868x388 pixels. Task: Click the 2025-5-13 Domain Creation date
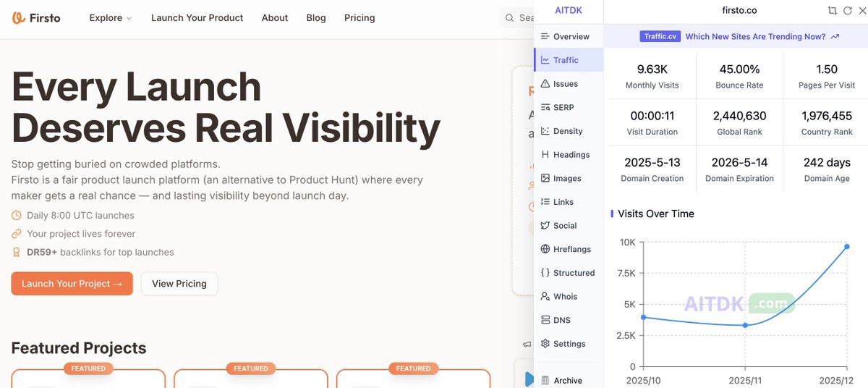(x=652, y=162)
